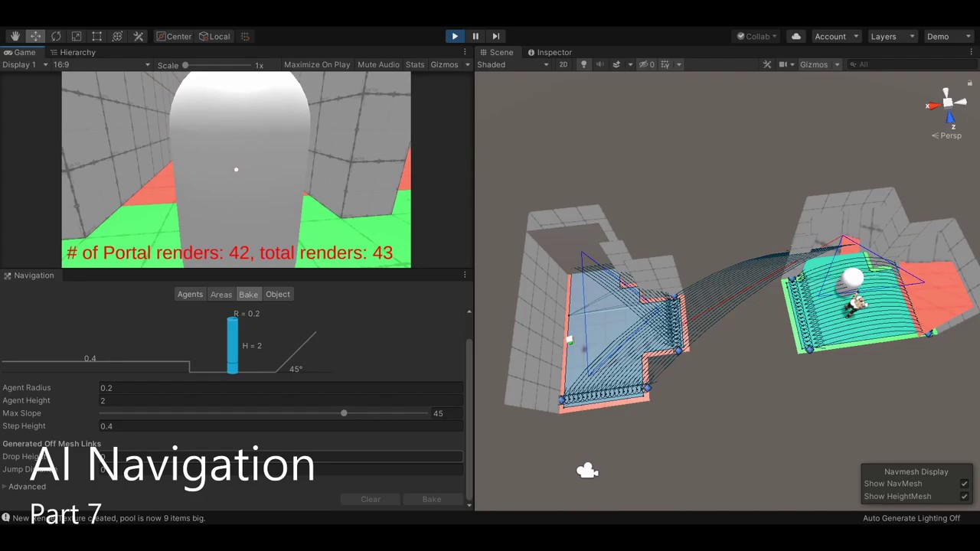Click the console info icon in status bar
This screenshot has width=980, height=551.
tap(5, 517)
